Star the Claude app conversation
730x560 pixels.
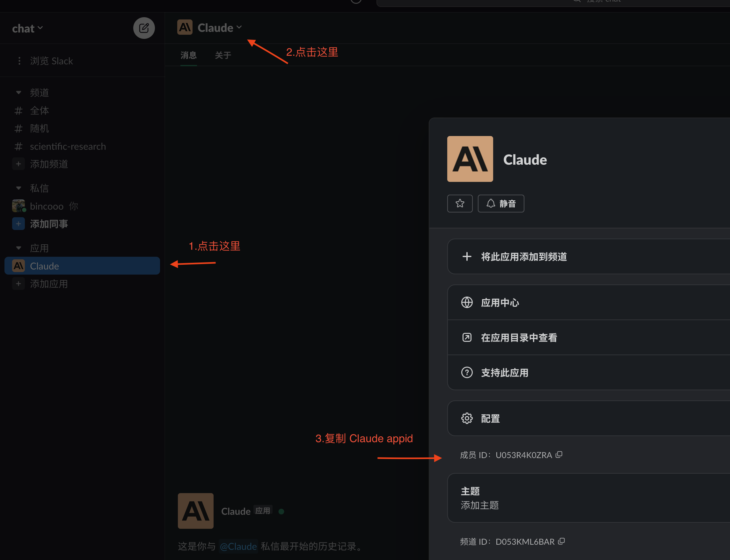(x=460, y=203)
